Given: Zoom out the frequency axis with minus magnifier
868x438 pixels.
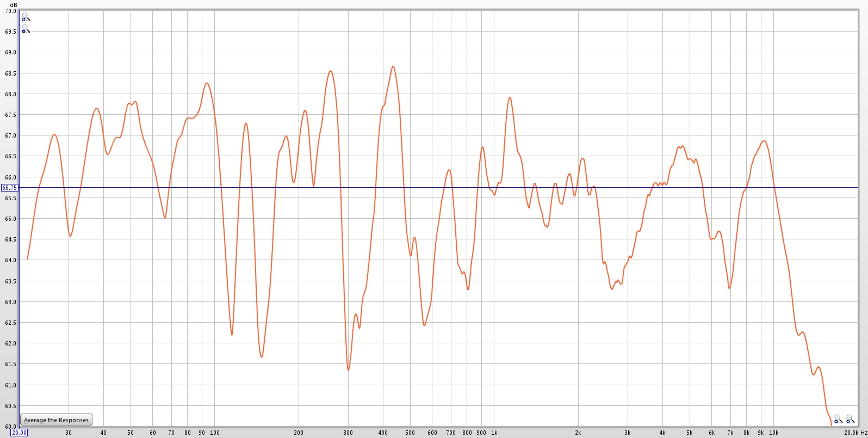Looking at the screenshot, I should (x=838, y=419).
